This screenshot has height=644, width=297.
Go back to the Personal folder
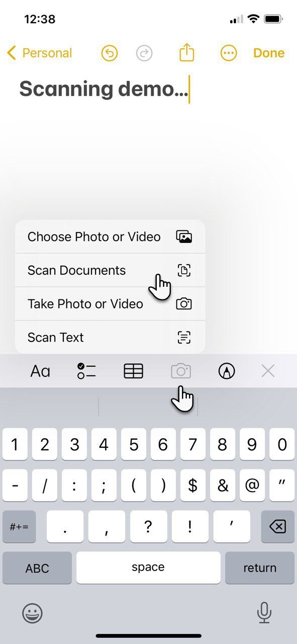pyautogui.click(x=39, y=52)
